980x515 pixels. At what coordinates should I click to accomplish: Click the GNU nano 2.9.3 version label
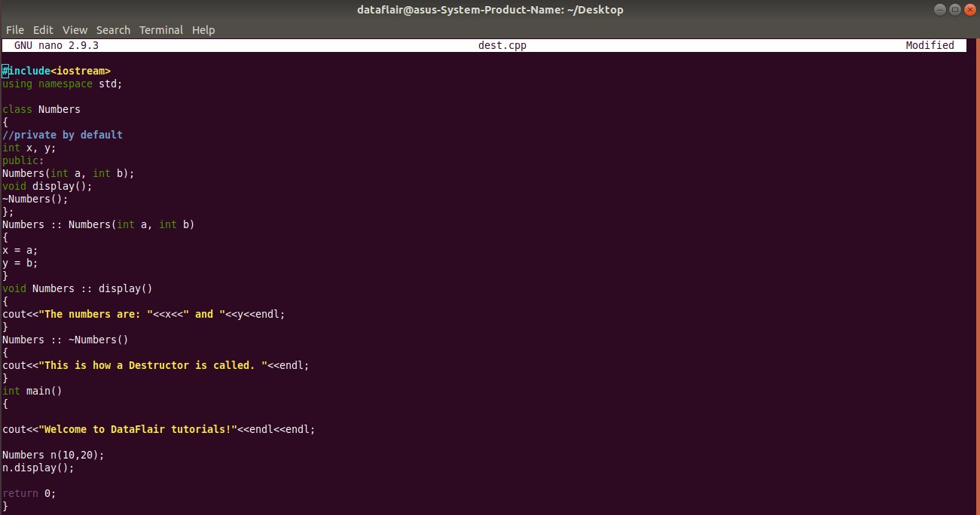(54, 45)
